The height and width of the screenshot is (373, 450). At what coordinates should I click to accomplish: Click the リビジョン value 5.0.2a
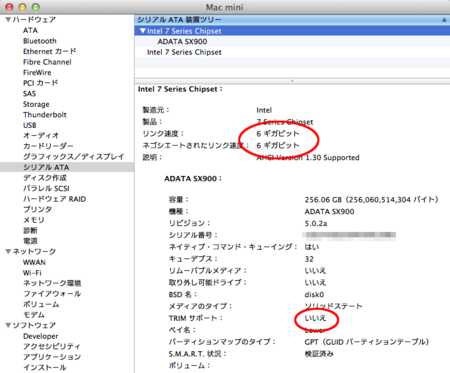316,224
